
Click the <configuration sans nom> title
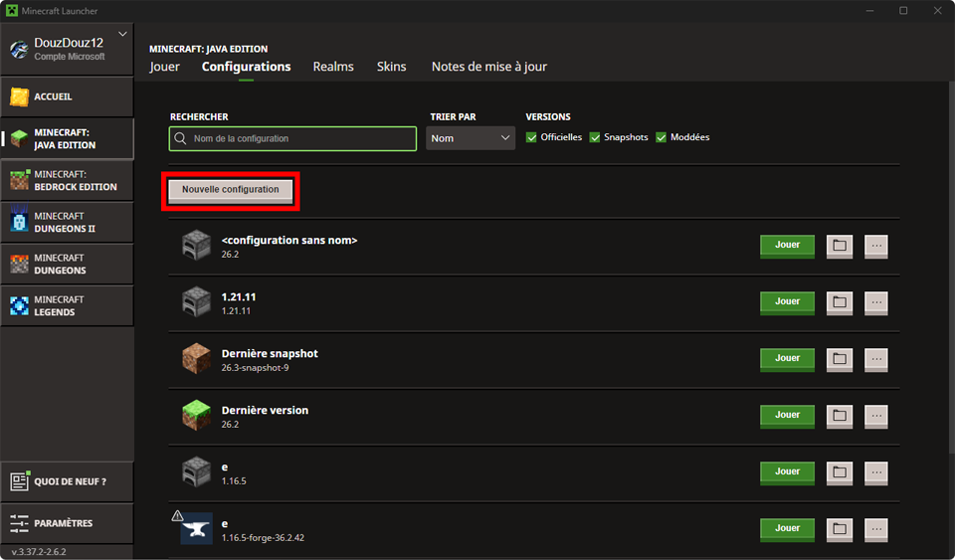[x=289, y=241]
